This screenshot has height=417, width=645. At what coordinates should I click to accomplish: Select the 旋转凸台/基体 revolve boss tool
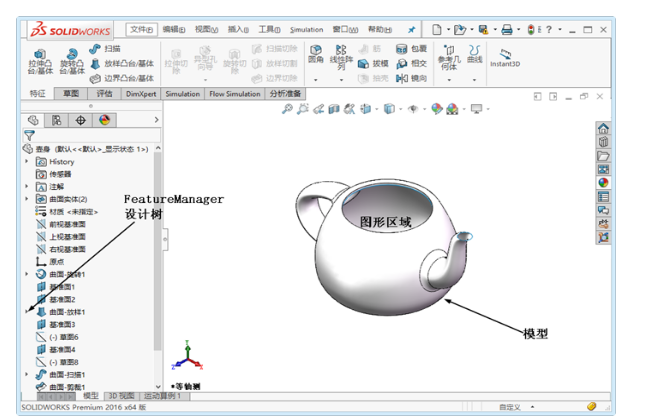[72, 62]
